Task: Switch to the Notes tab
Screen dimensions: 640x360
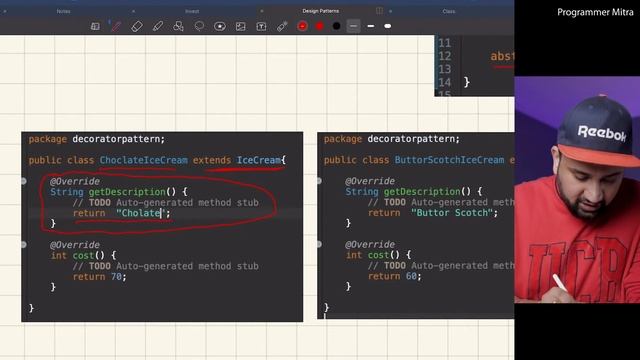Action: (63, 11)
